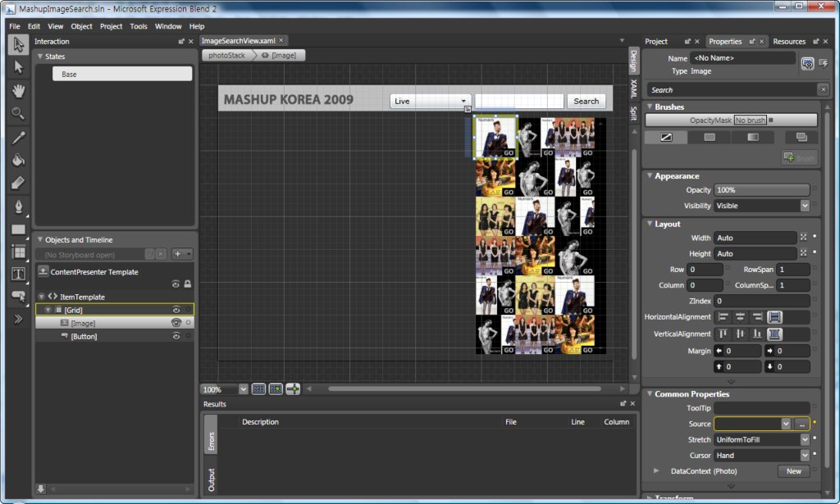Select the TextBlock text tool
840x504 pixels.
coord(18,274)
